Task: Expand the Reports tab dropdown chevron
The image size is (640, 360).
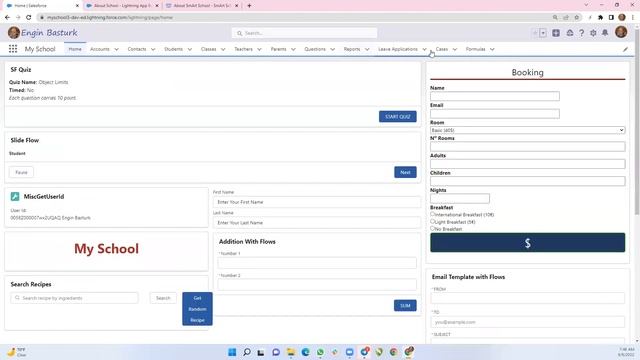Action: [x=367, y=49]
